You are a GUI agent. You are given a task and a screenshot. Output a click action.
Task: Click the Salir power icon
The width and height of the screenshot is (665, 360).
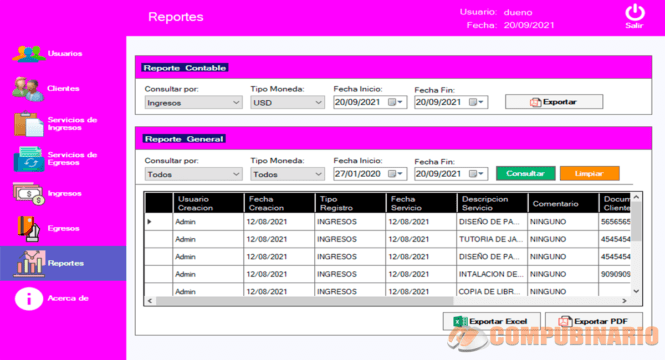pyautogui.click(x=634, y=12)
